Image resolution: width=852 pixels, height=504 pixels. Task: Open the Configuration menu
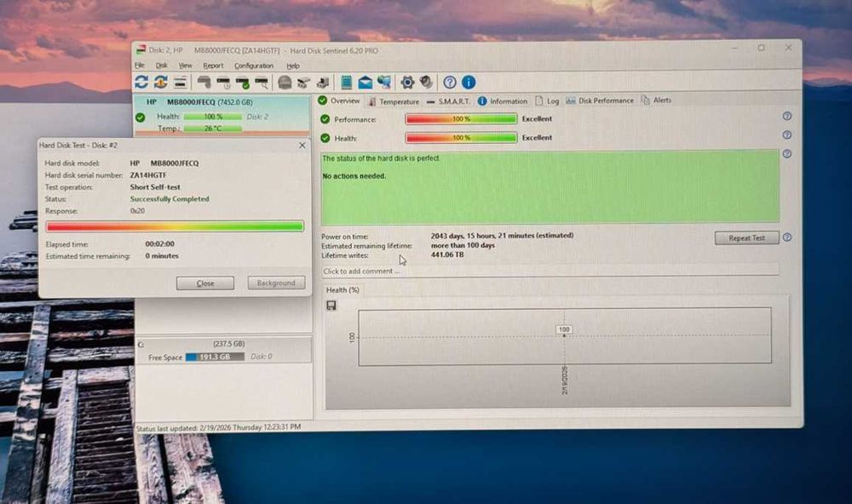254,66
